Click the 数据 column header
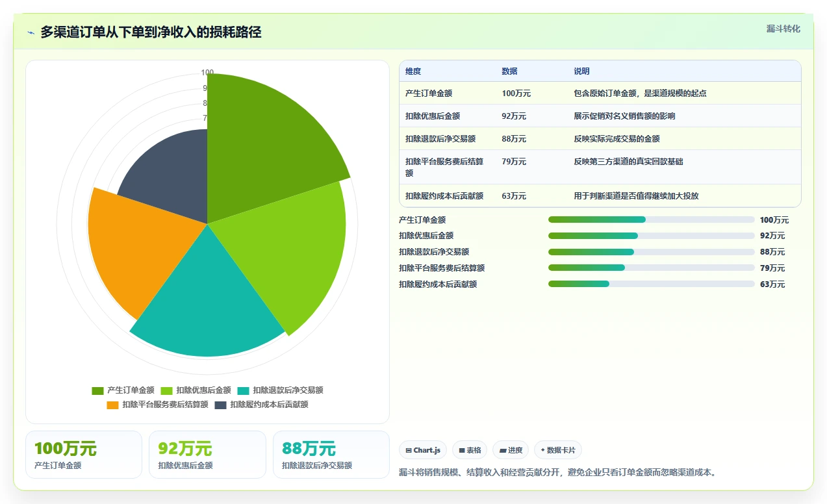The height and width of the screenshot is (504, 827). tap(509, 71)
